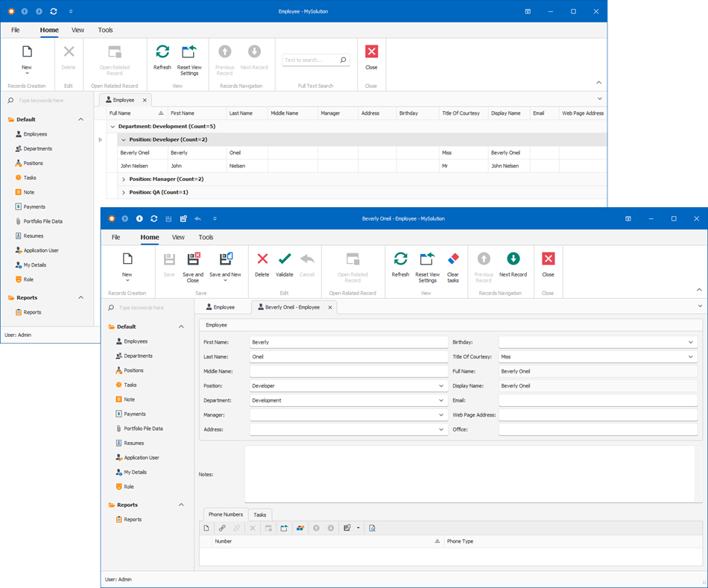Click the Next Record icon in the detail window

pos(513,259)
